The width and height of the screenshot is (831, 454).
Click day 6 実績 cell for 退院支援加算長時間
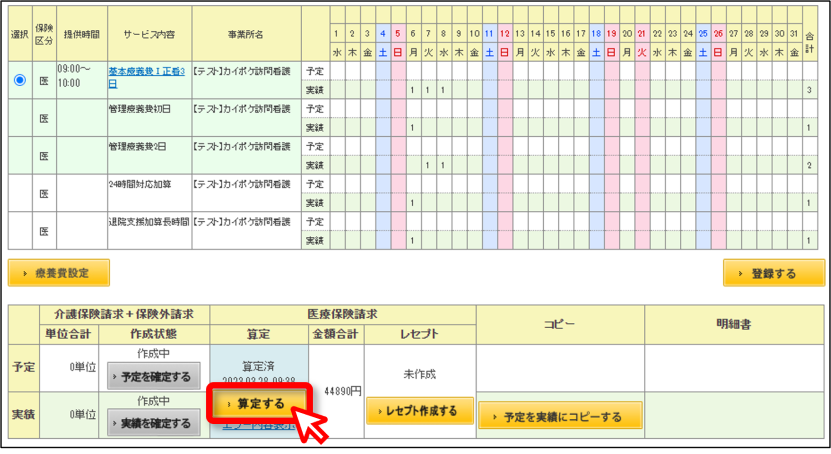point(412,241)
